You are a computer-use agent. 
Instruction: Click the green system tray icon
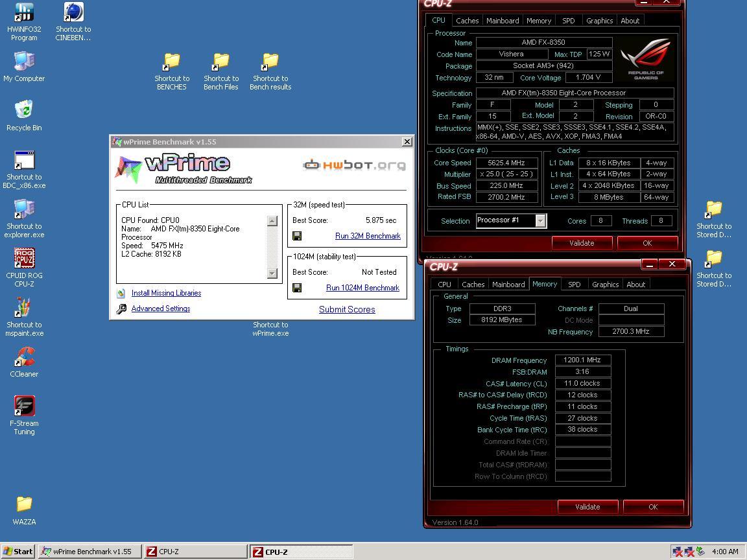[x=700, y=552]
